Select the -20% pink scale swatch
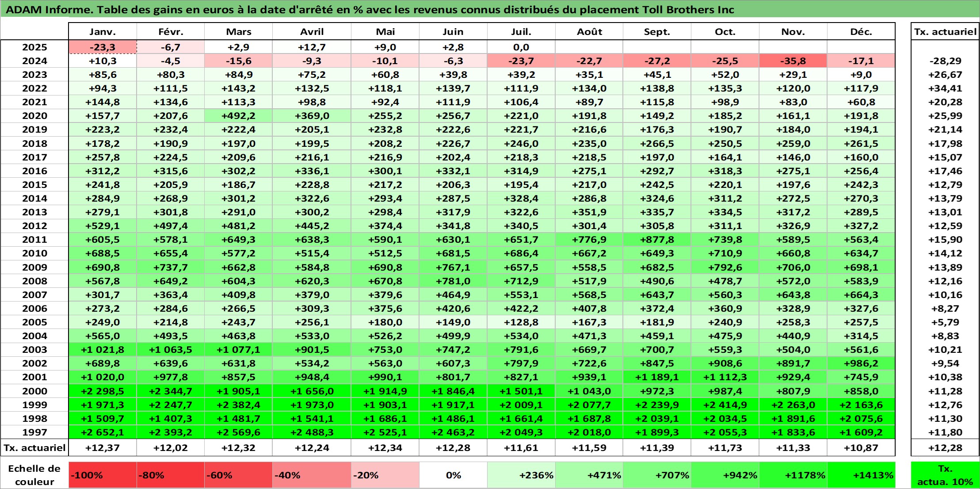This screenshot has height=489, width=980. (x=385, y=475)
